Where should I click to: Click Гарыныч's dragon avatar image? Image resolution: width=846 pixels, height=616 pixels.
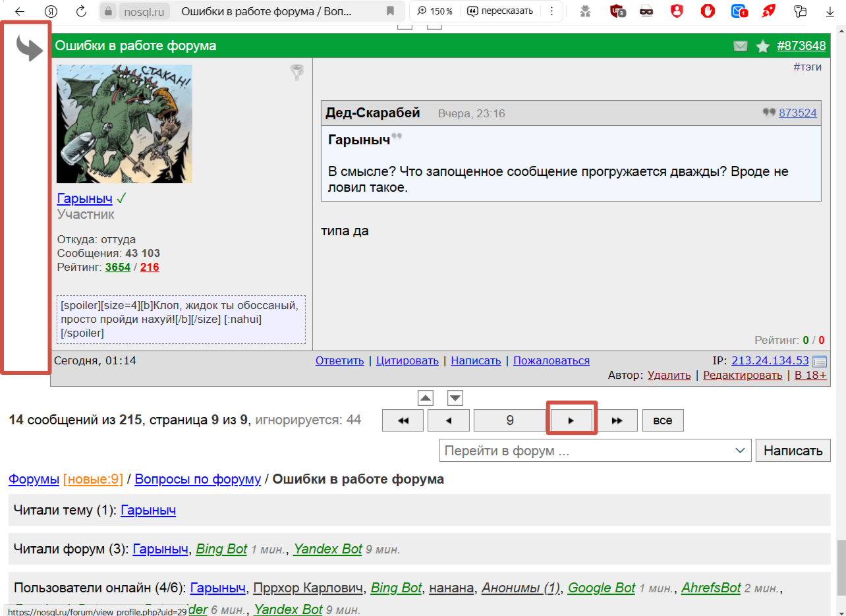pos(125,124)
